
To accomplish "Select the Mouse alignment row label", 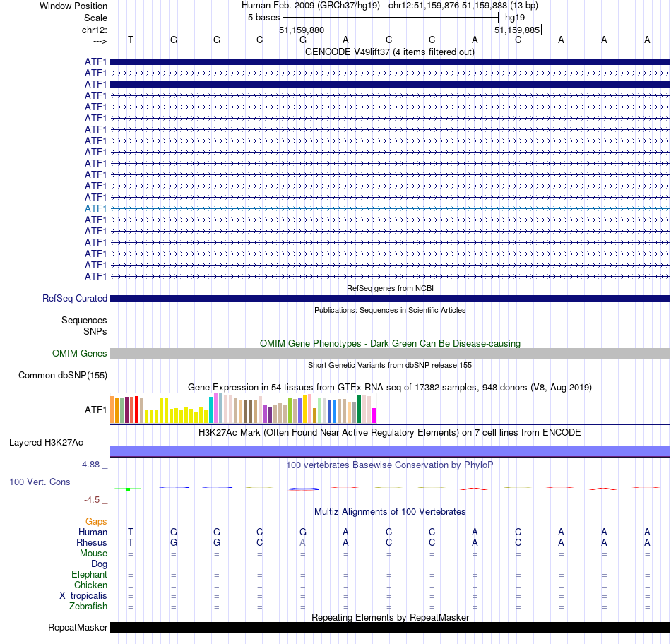I will pos(93,553).
